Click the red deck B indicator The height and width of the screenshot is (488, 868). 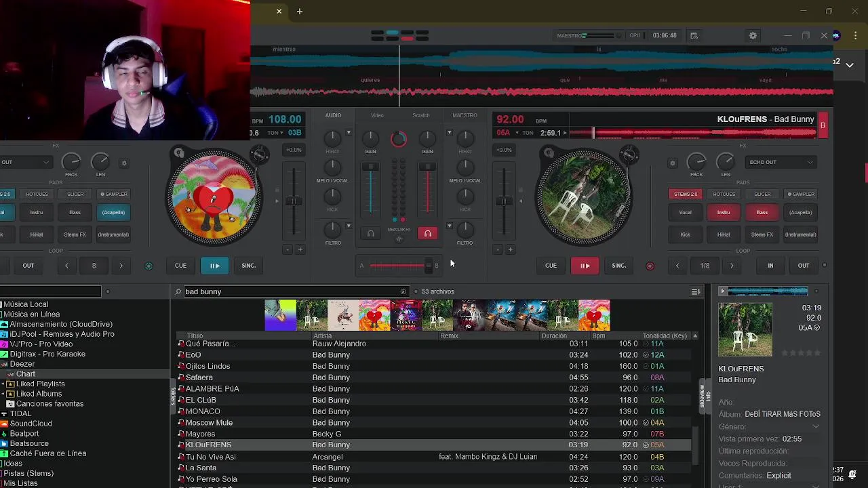tap(823, 125)
